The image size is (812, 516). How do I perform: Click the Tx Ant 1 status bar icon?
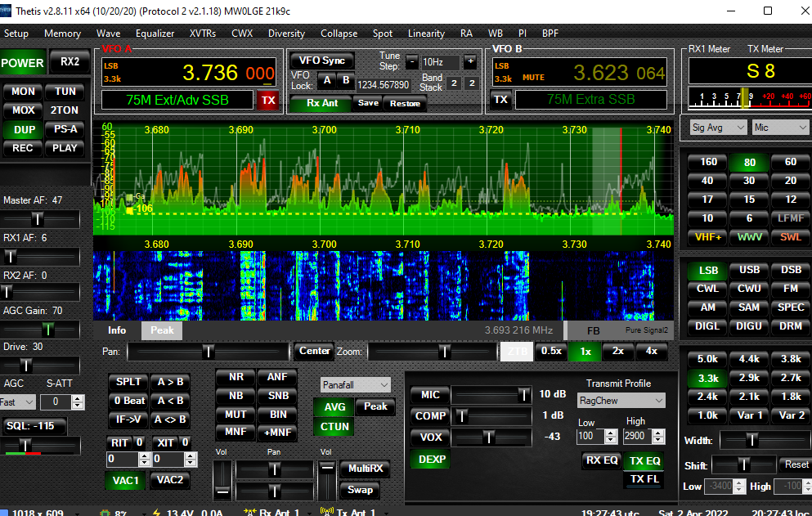tap(328, 512)
